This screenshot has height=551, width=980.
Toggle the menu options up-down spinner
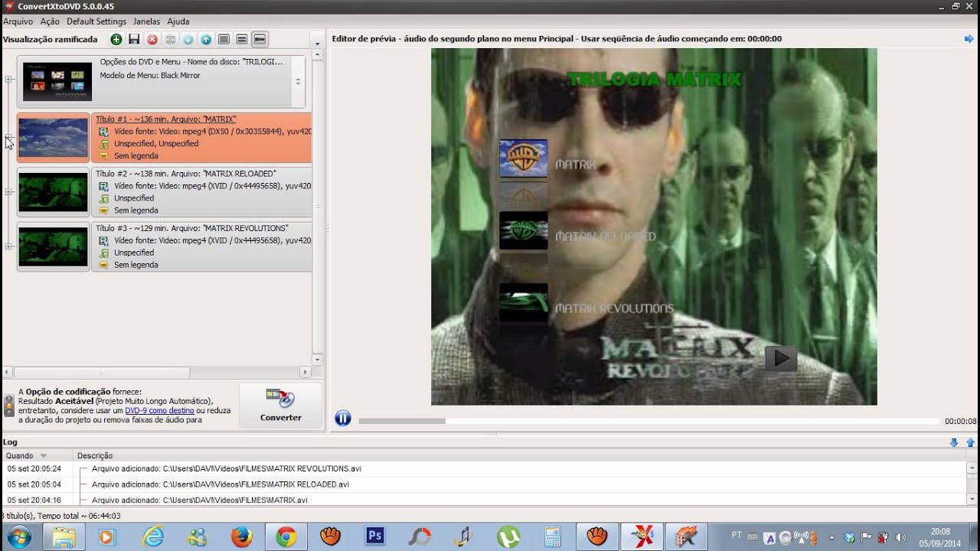point(298,81)
